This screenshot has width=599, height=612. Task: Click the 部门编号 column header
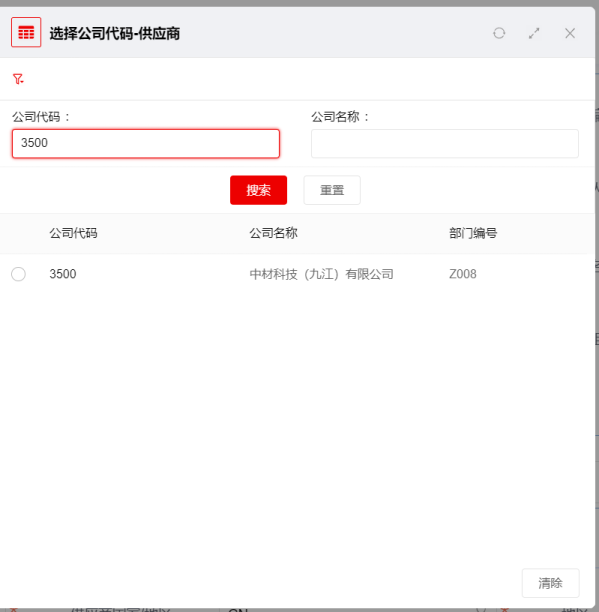point(473,233)
